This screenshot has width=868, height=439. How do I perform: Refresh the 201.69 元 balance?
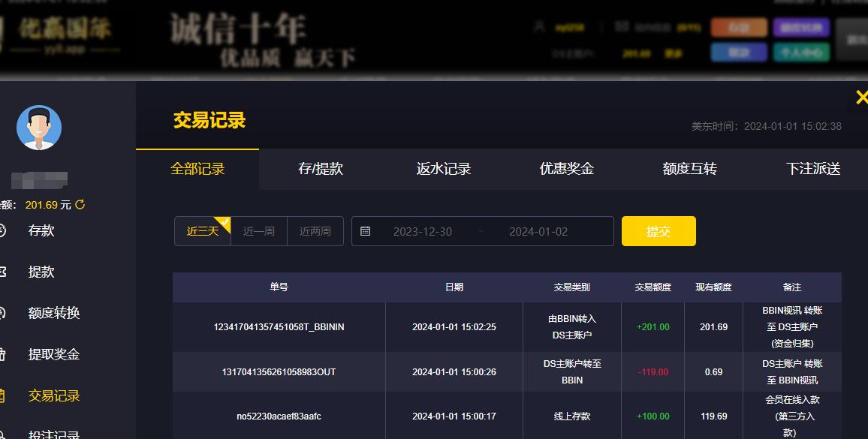pos(80,204)
